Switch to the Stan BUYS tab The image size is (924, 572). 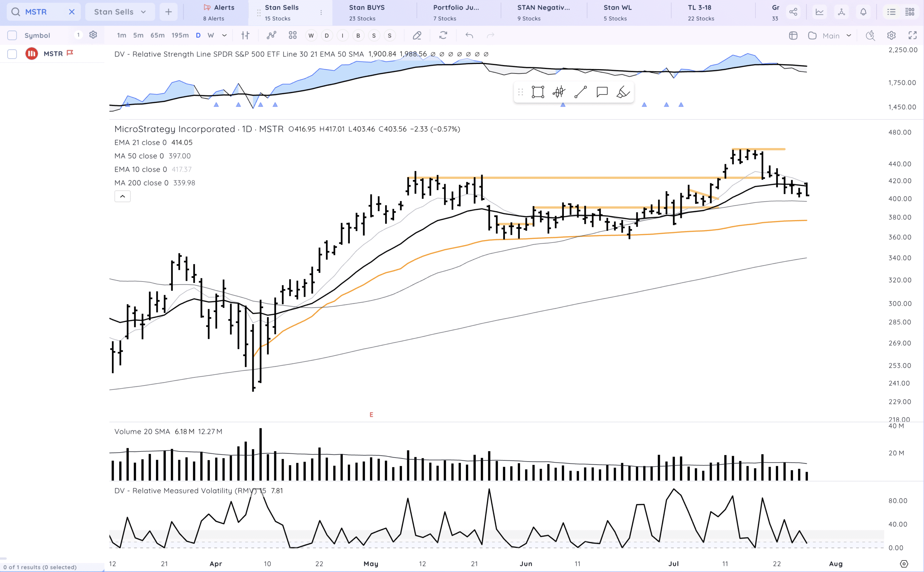(x=366, y=12)
